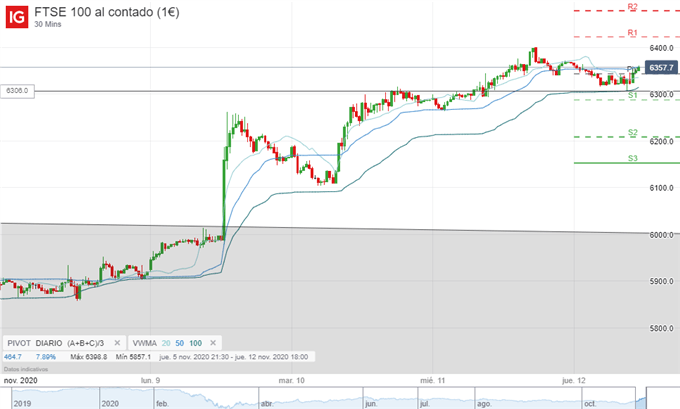Screen dimensions: 680x409
Task: Click the 5800.0 price axis label
Action: click(x=661, y=328)
